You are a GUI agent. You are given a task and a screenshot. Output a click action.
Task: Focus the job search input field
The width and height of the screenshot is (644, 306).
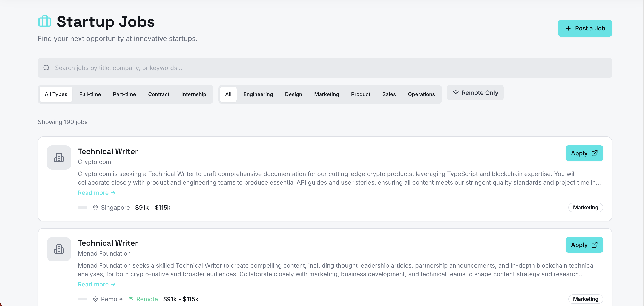(325, 68)
